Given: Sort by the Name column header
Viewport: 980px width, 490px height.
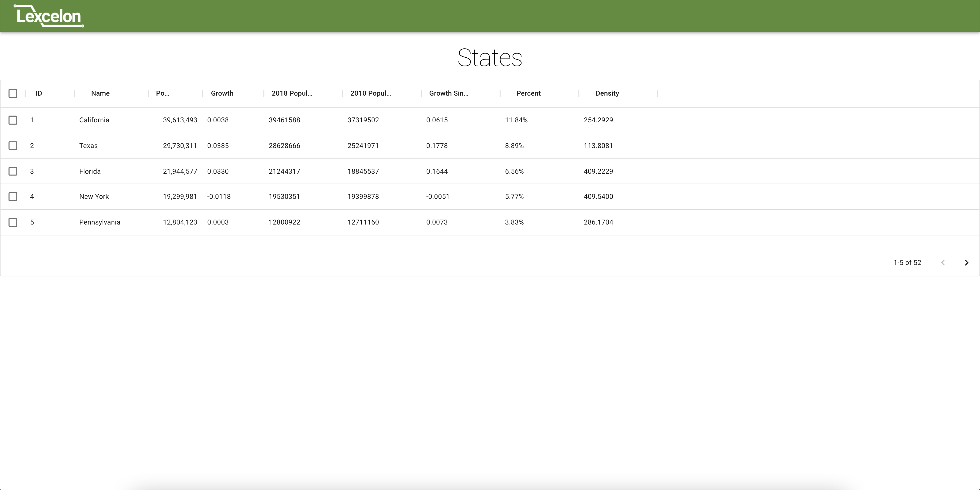Looking at the screenshot, I should tap(100, 93).
